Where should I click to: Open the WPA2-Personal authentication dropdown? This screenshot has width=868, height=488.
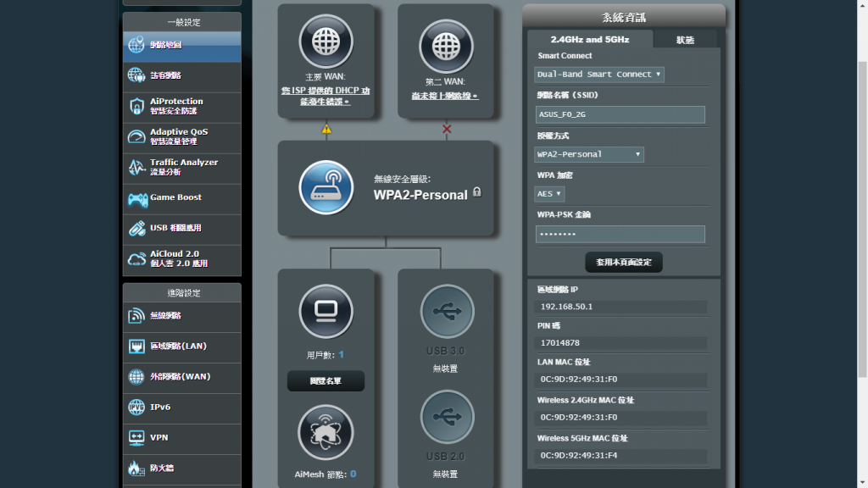(588, 154)
